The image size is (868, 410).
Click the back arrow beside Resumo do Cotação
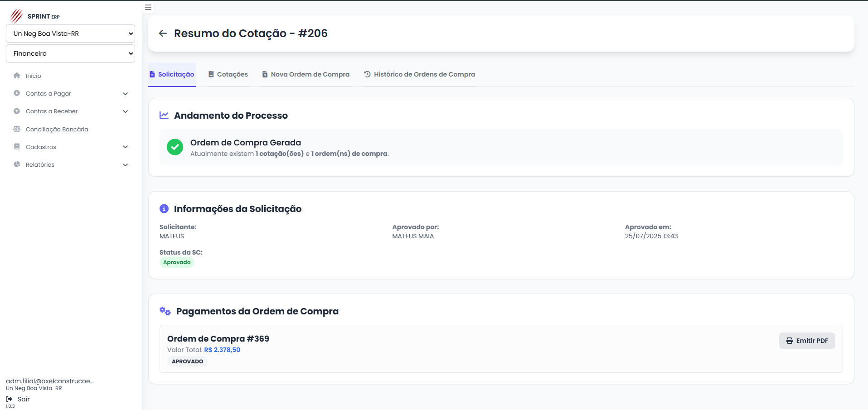click(x=163, y=34)
